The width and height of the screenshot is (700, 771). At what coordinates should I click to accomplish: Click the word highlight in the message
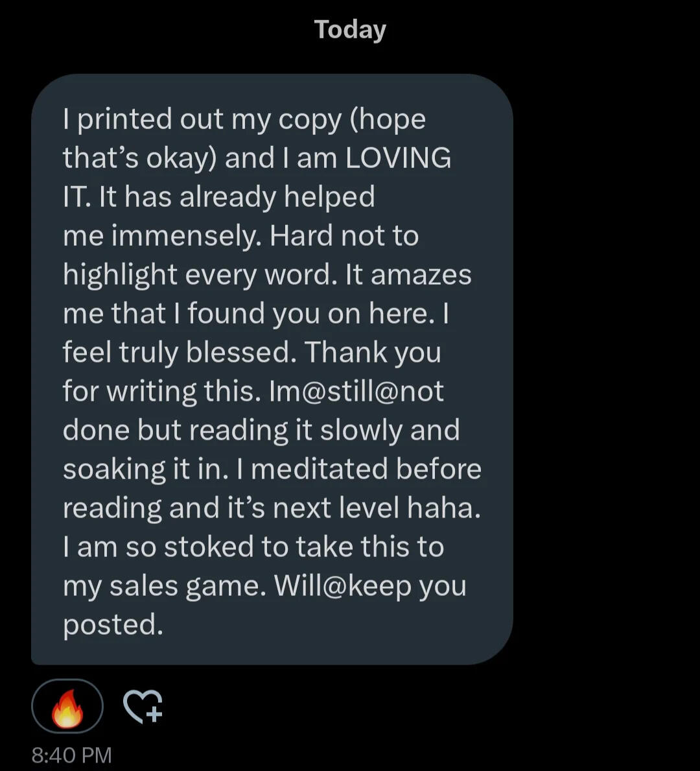pyautogui.click(x=120, y=276)
